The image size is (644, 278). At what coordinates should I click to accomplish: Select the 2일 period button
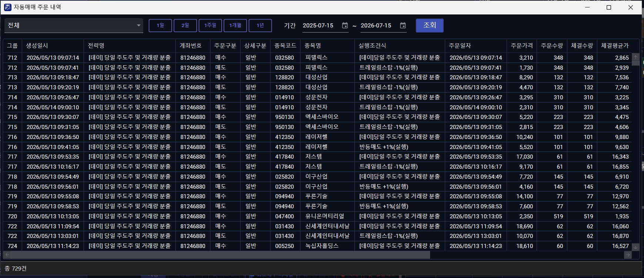pyautogui.click(x=185, y=25)
